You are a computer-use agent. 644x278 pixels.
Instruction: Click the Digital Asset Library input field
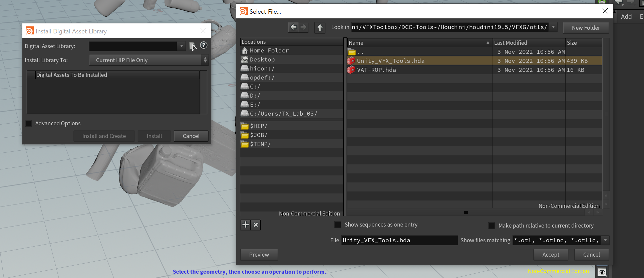click(133, 46)
